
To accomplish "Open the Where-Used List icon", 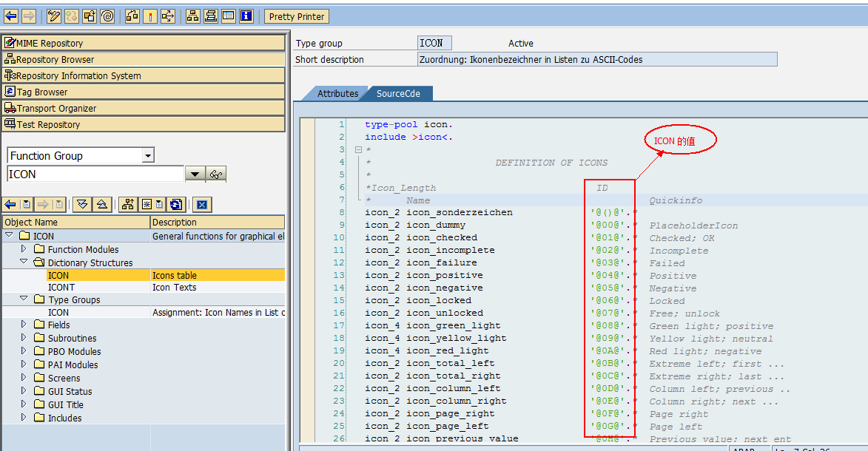I will point(168,16).
